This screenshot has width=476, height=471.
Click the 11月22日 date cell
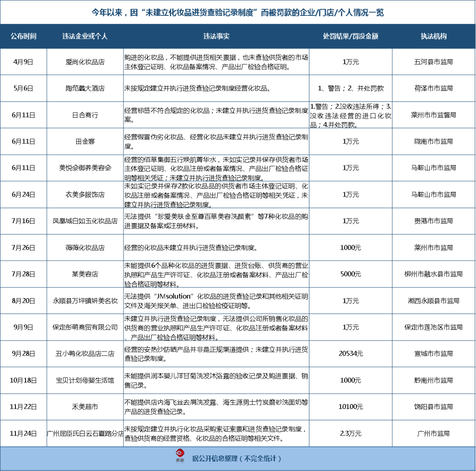coord(23,407)
